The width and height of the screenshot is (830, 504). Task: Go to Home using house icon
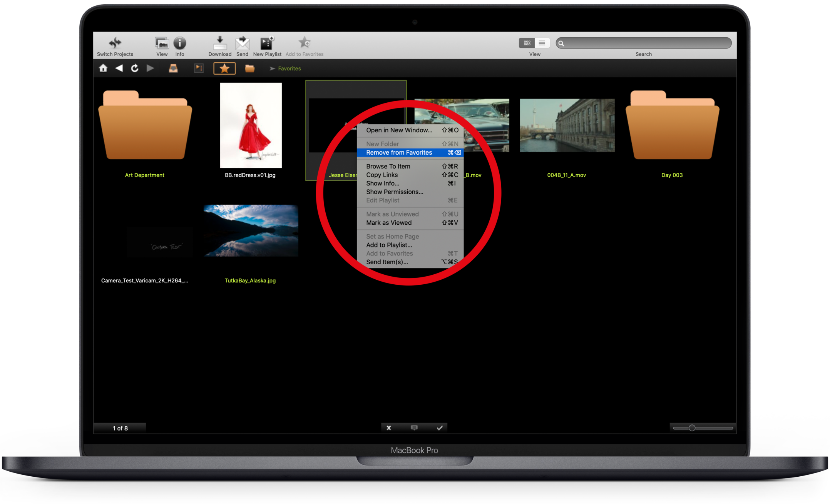[x=103, y=68]
